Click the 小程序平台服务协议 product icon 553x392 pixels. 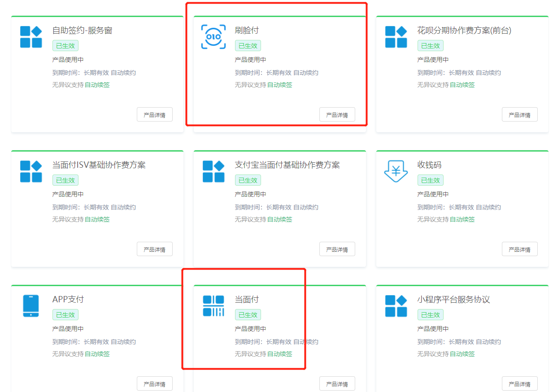click(396, 306)
